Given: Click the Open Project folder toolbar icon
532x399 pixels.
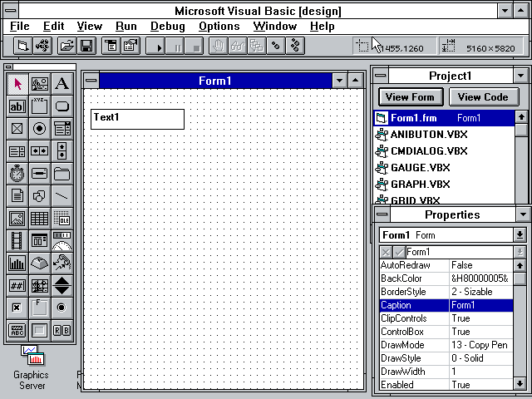Looking at the screenshot, I should 66,47.
